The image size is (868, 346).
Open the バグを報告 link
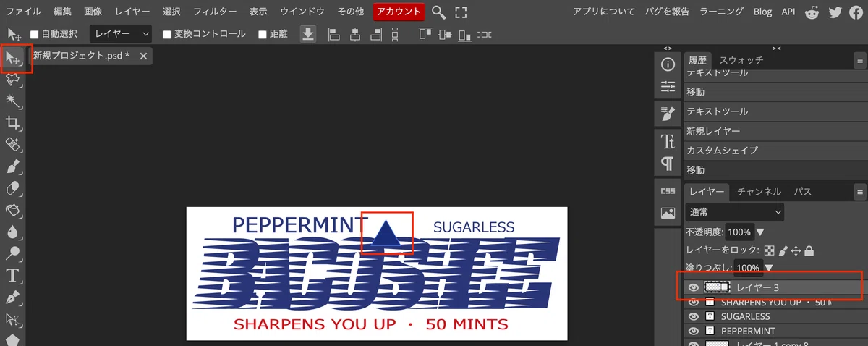tap(668, 12)
